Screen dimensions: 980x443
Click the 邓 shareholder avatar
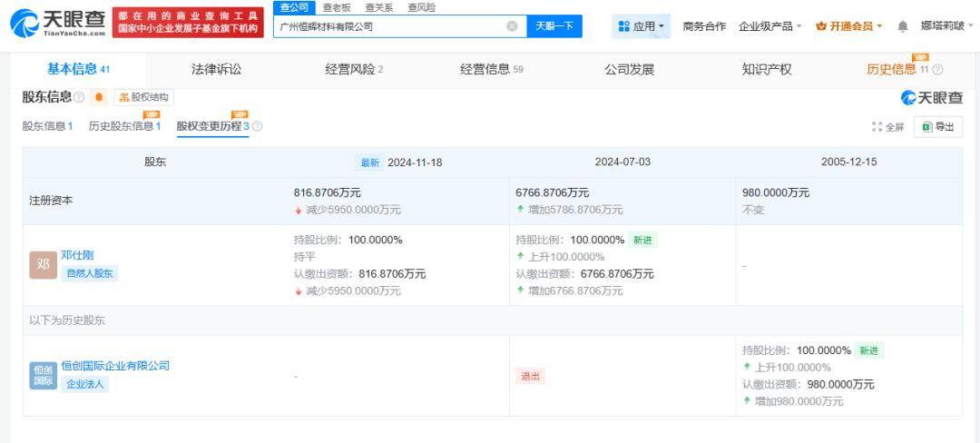[x=44, y=265]
